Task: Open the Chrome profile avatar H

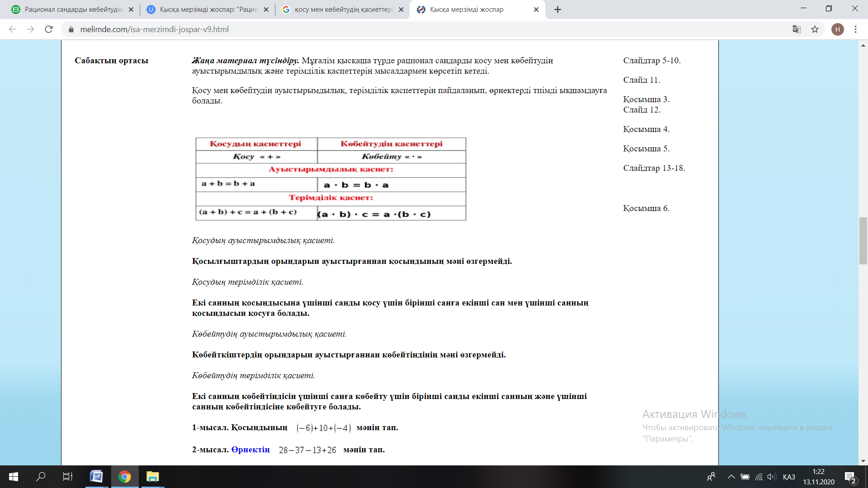Action: tap(837, 29)
